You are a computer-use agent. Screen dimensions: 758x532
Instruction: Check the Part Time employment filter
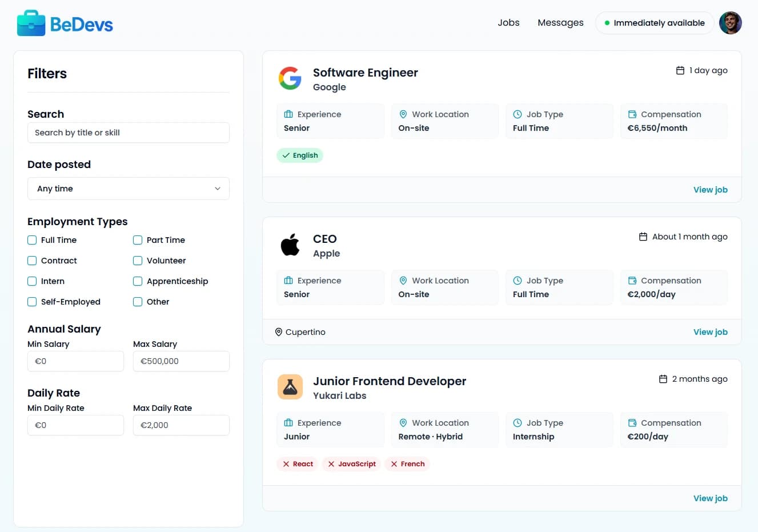pos(138,240)
